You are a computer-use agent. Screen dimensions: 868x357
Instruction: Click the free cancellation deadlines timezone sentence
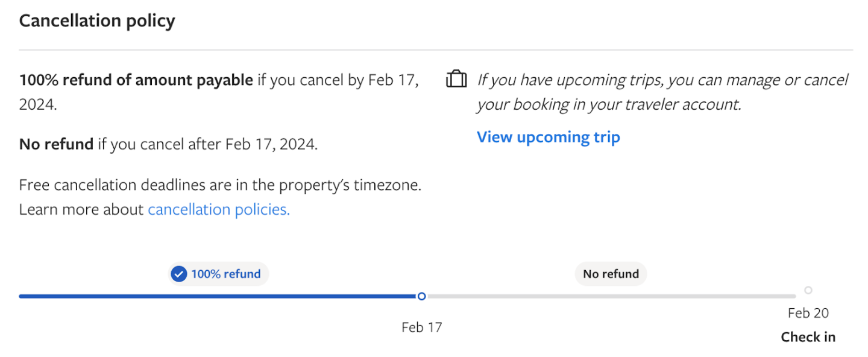click(220, 185)
